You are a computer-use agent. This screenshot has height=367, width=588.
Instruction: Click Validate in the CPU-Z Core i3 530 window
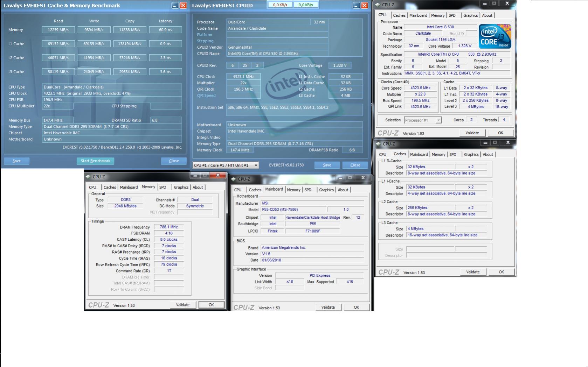pyautogui.click(x=472, y=133)
